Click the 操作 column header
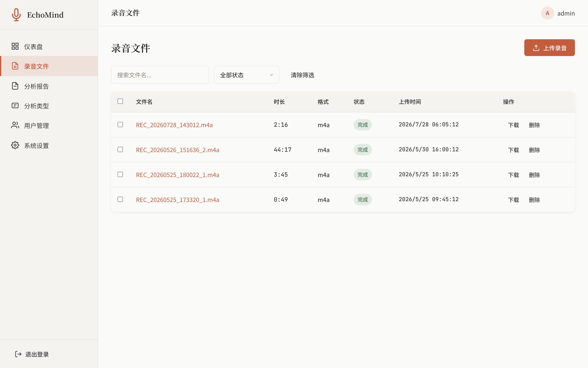 (509, 102)
